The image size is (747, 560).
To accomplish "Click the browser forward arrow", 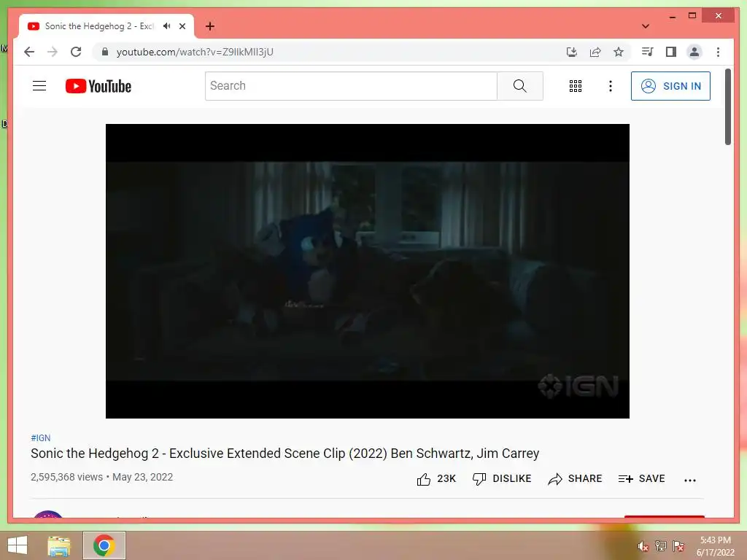I will coord(53,52).
